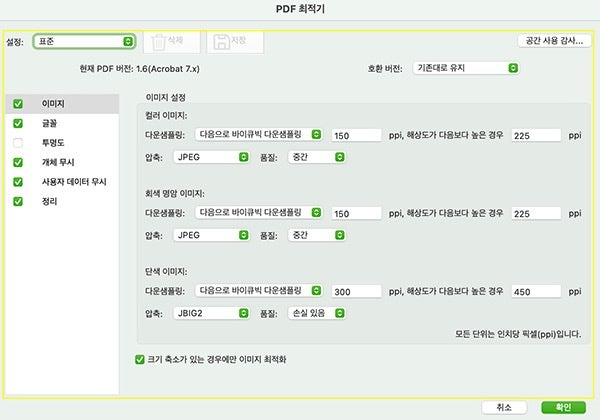Click the 취소 cancel button
Screen dimensions: 600x420
coord(503,407)
